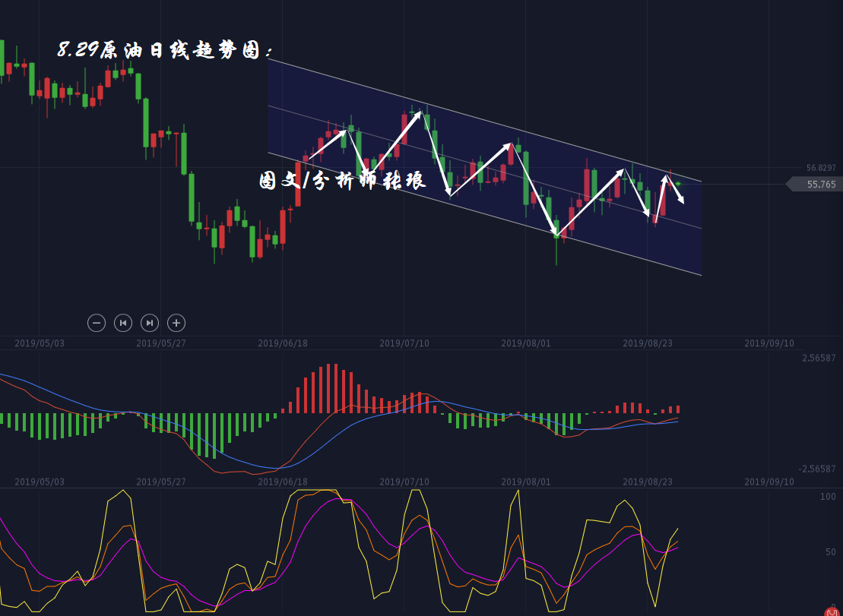The width and height of the screenshot is (843, 616).
Task: Zoom in using the plus circle icon
Action: (176, 323)
